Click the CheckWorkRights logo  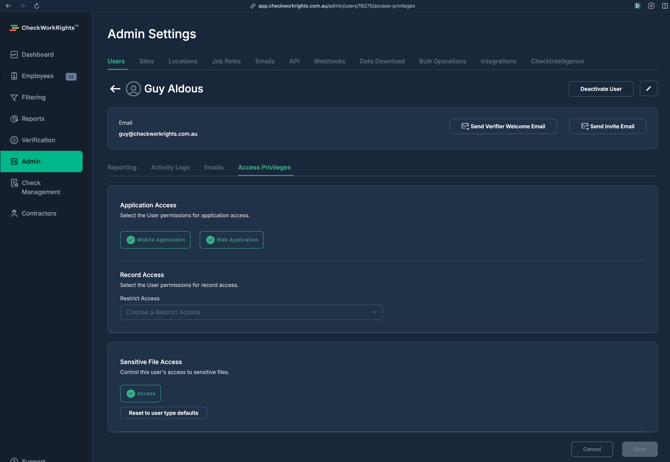coord(44,28)
